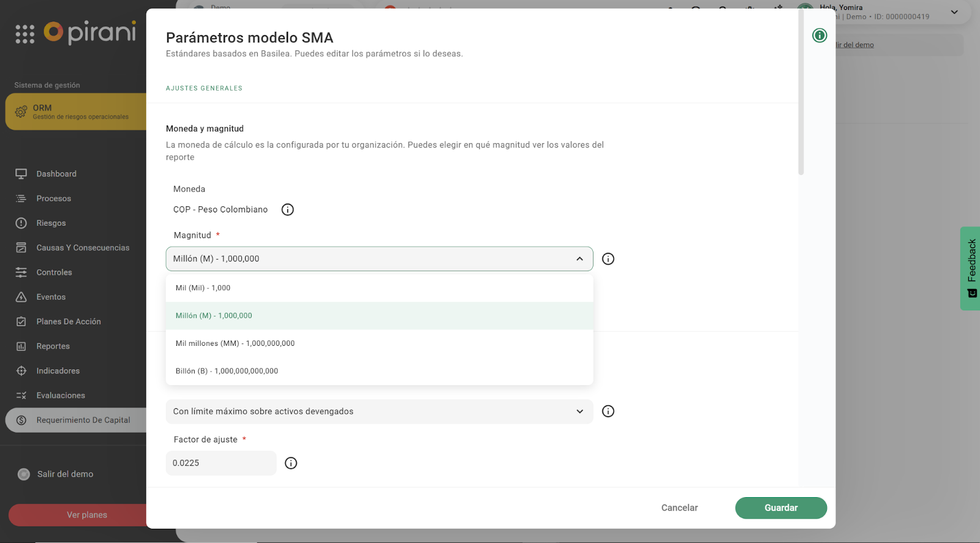The height and width of the screenshot is (543, 980).
Task: Choose Mil millones (MM) option
Action: pyautogui.click(x=235, y=343)
